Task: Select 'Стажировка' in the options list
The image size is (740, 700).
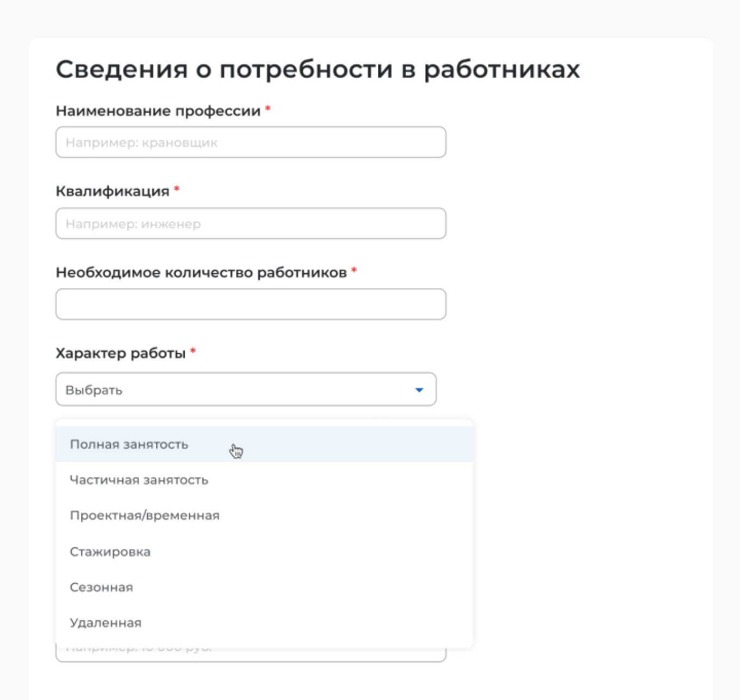Action: (110, 552)
